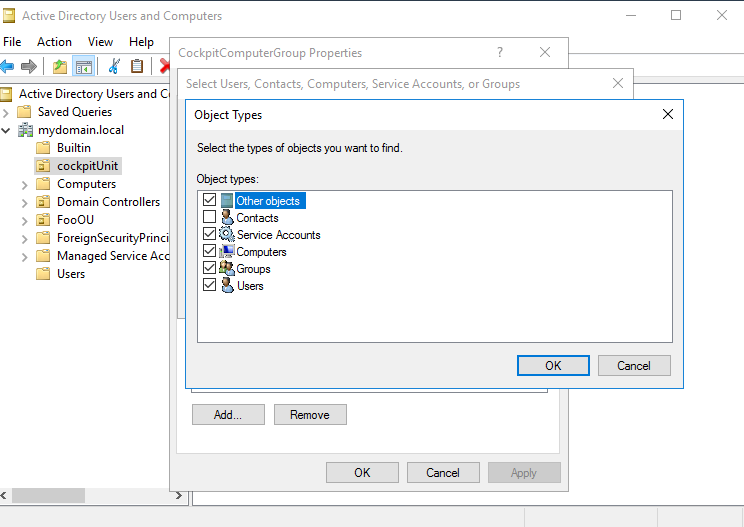
Task: Click the Users person icon in Object types
Action: [227, 286]
